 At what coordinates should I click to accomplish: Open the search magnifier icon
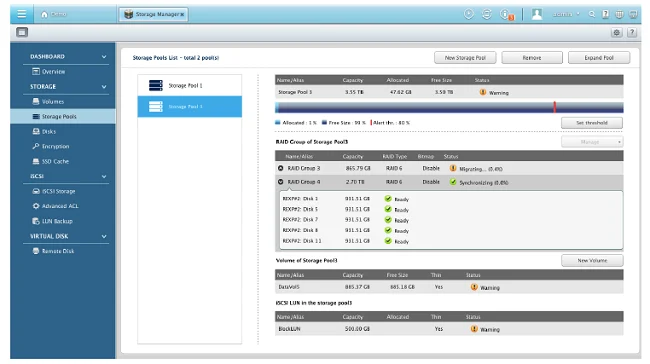(x=592, y=14)
